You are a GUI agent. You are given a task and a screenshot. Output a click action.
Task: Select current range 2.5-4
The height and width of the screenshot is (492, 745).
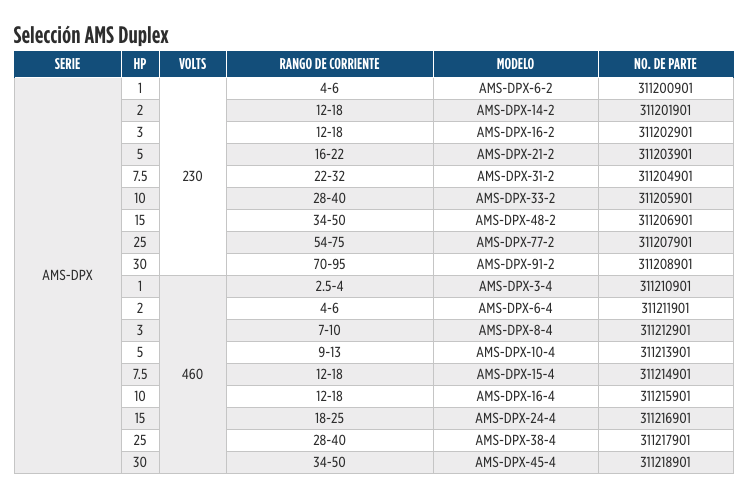(329, 287)
